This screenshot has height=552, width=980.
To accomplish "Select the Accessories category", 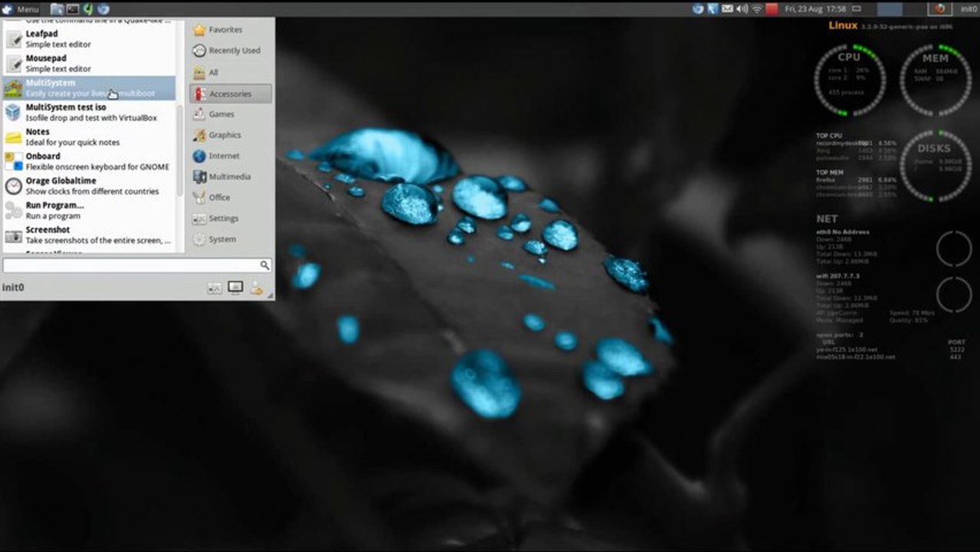I will point(231,94).
